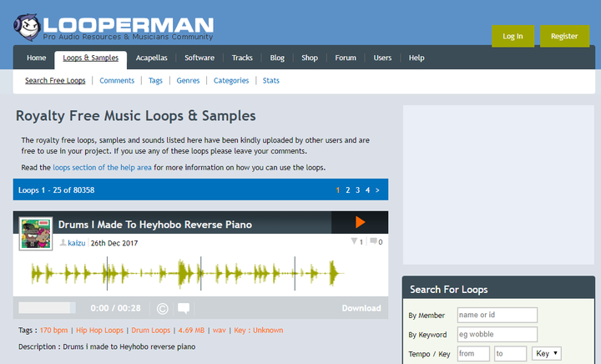Open the Key dropdown in search
Image resolution: width=601 pixels, height=364 pixels.
coord(547,353)
